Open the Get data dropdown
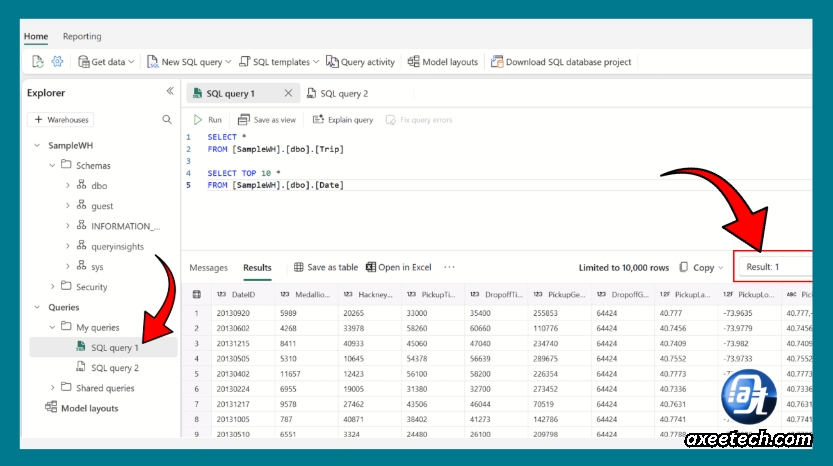Viewport: 833px width, 466px height. click(x=106, y=62)
